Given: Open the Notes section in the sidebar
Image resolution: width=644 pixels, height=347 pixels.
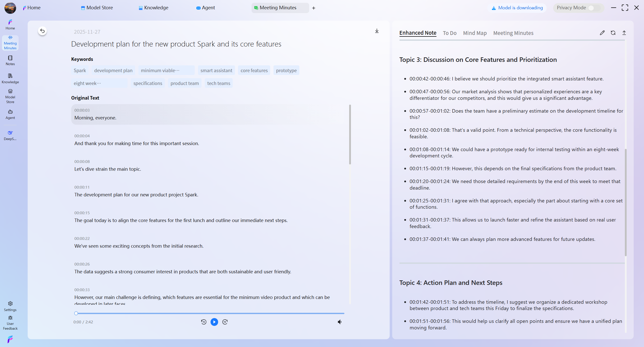Looking at the screenshot, I should point(10,60).
